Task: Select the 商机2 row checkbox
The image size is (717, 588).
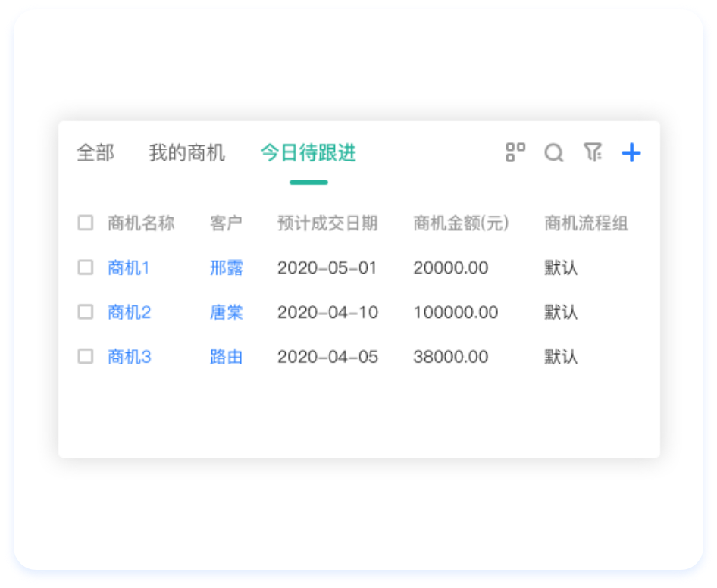Action: (x=86, y=312)
